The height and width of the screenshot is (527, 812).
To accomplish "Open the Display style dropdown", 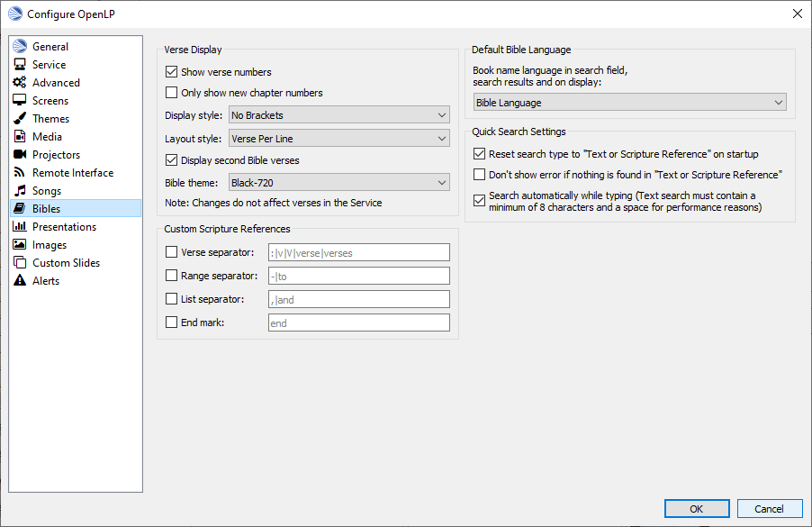I will (339, 115).
